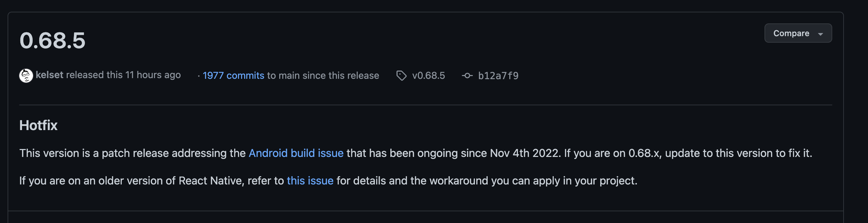Open the this issue link for workaround details
Viewport: 868px width, 223px height.
click(x=310, y=180)
